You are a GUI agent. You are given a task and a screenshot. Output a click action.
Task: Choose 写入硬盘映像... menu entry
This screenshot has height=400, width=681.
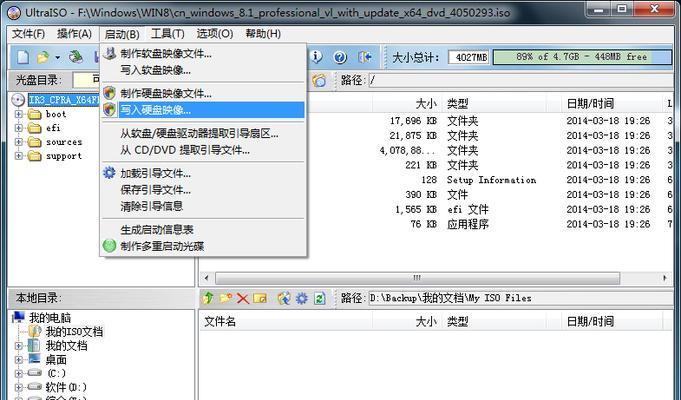click(203, 110)
